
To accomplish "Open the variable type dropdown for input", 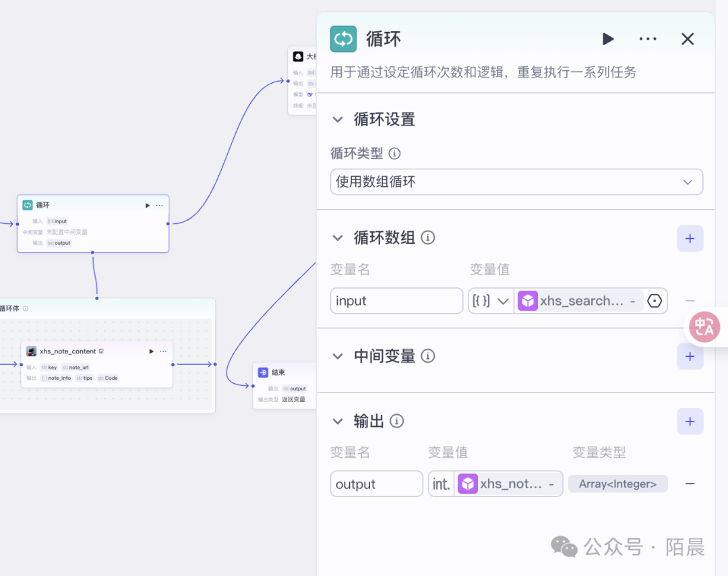I will click(x=491, y=301).
